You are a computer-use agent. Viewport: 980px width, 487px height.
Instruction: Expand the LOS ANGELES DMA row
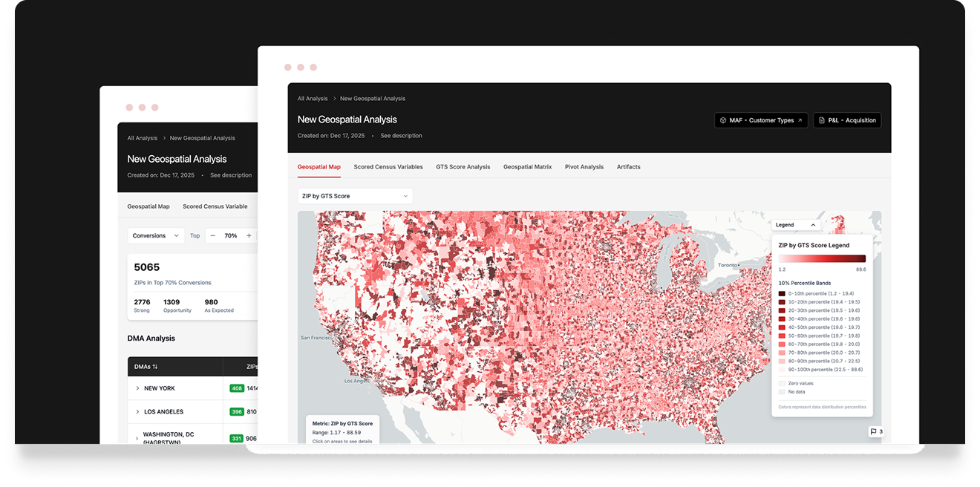click(x=137, y=411)
